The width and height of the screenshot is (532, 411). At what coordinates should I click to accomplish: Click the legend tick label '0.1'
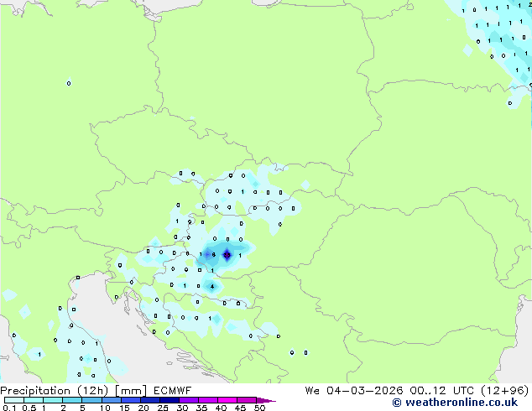[9, 408]
